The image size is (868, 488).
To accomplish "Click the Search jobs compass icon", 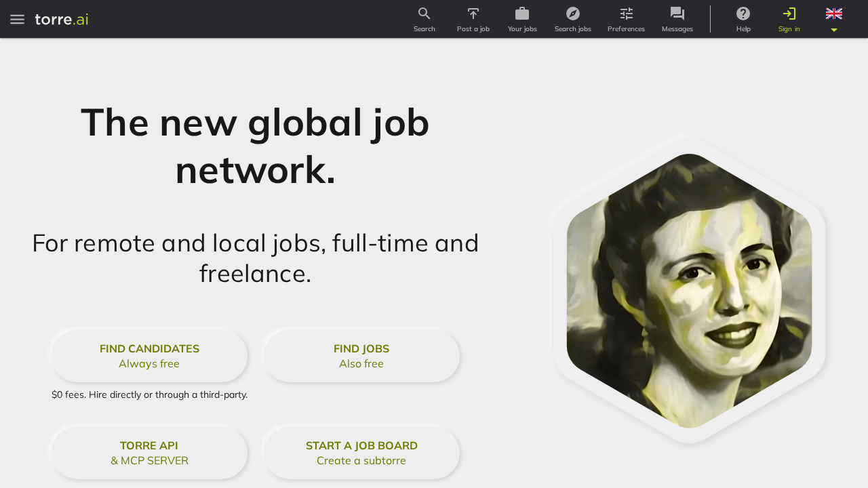I will [573, 14].
